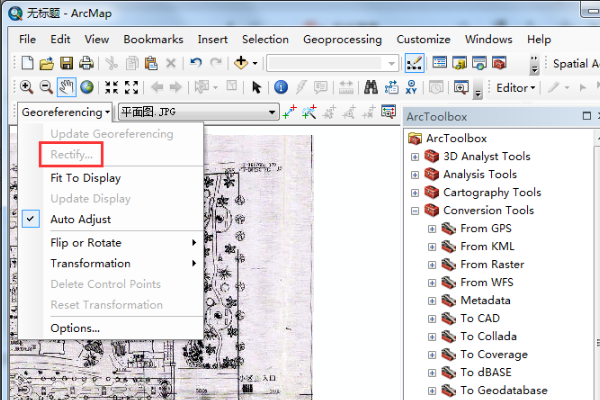Open a map file with folder icon

[x=47, y=63]
